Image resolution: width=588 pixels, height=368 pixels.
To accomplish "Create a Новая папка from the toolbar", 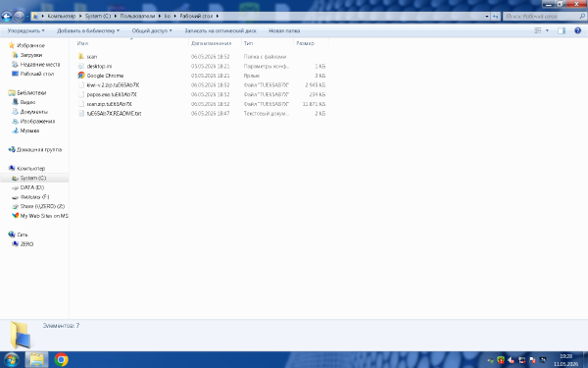I will (x=284, y=30).
